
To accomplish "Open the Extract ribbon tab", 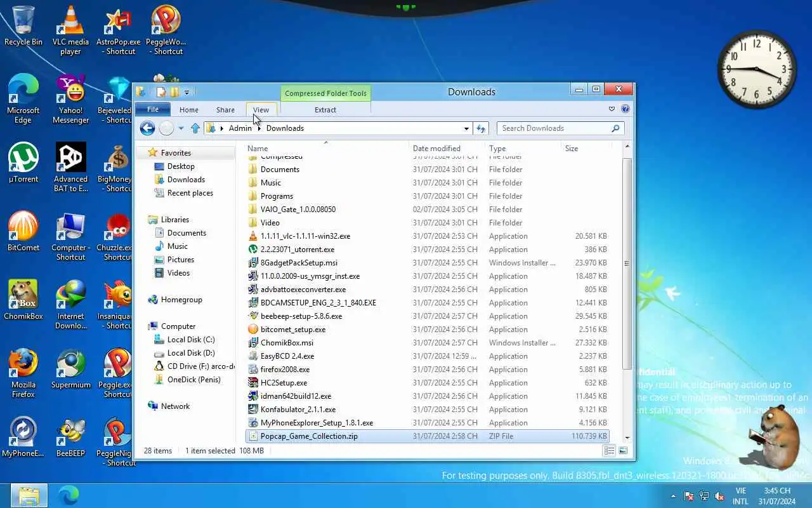I will (x=325, y=110).
